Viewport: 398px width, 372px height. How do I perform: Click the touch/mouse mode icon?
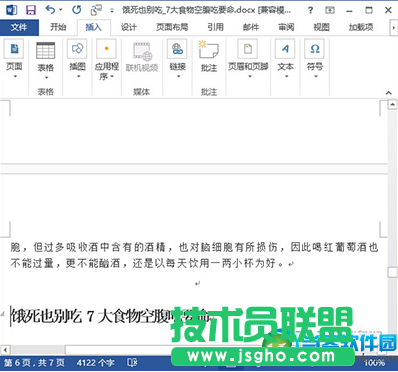tap(96, 10)
